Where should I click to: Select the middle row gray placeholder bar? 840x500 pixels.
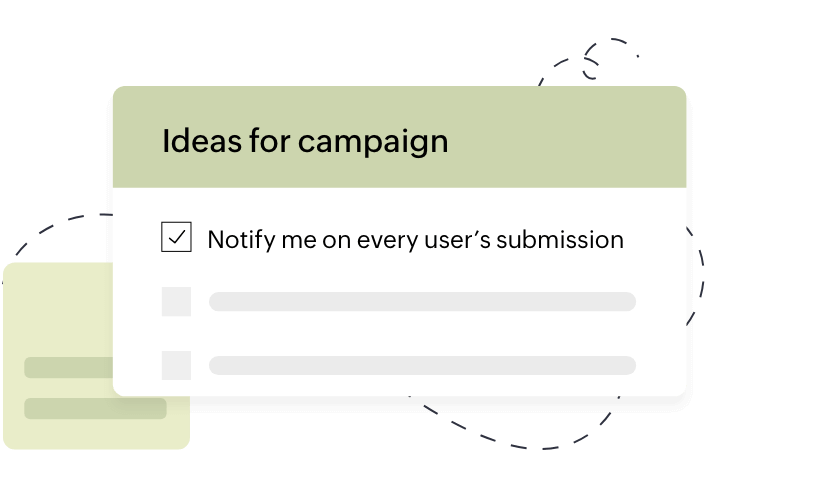pos(422,302)
